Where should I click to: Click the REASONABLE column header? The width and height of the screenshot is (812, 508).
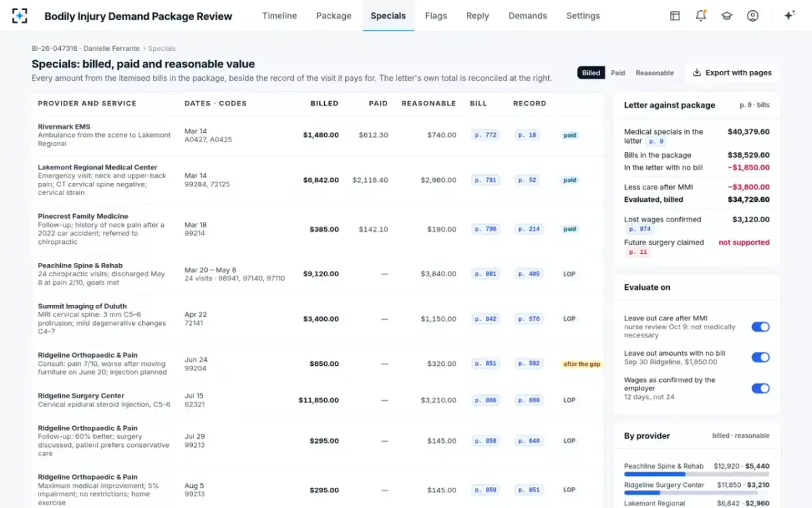(x=428, y=104)
